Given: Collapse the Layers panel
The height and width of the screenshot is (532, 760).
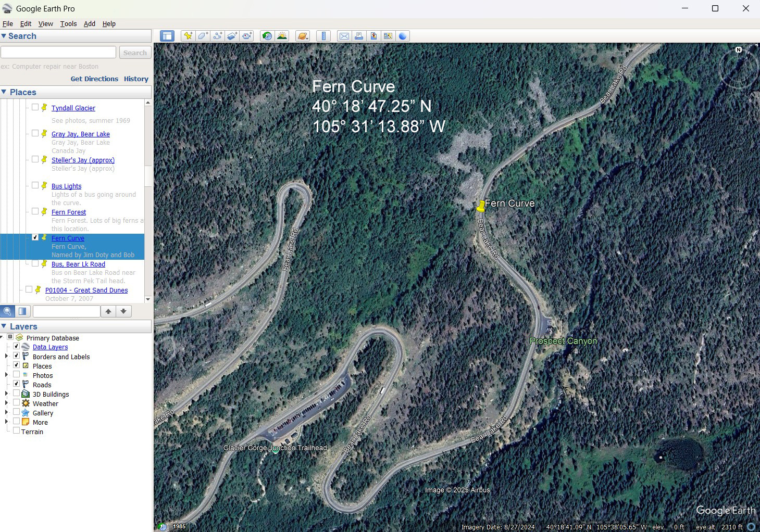Looking at the screenshot, I should point(4,326).
